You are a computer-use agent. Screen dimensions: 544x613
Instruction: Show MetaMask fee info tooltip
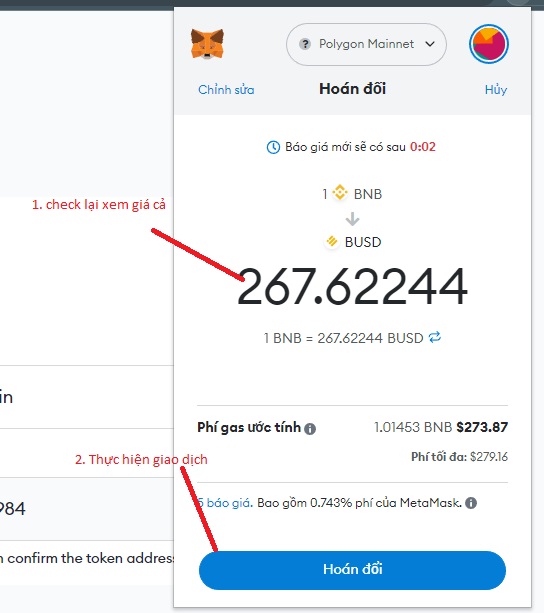tap(471, 503)
